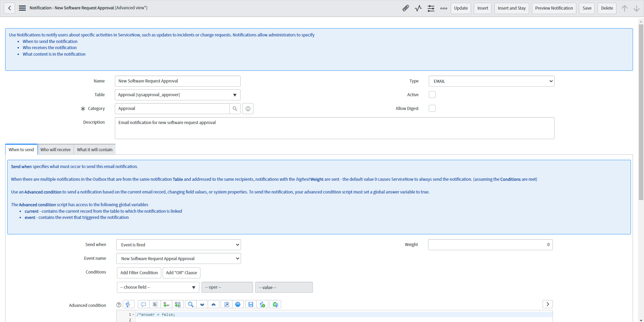Click Add "OR" Clause button

pyautogui.click(x=182, y=273)
